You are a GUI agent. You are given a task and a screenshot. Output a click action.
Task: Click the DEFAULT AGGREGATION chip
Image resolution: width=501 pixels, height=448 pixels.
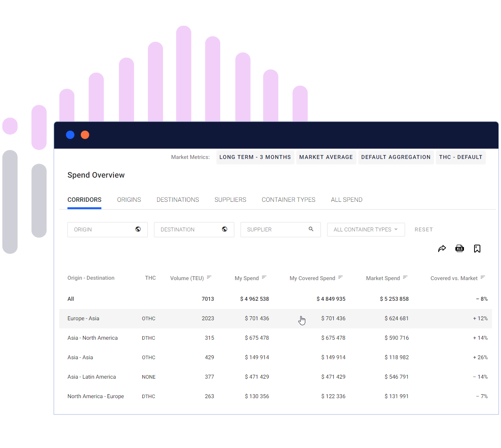[x=396, y=157]
